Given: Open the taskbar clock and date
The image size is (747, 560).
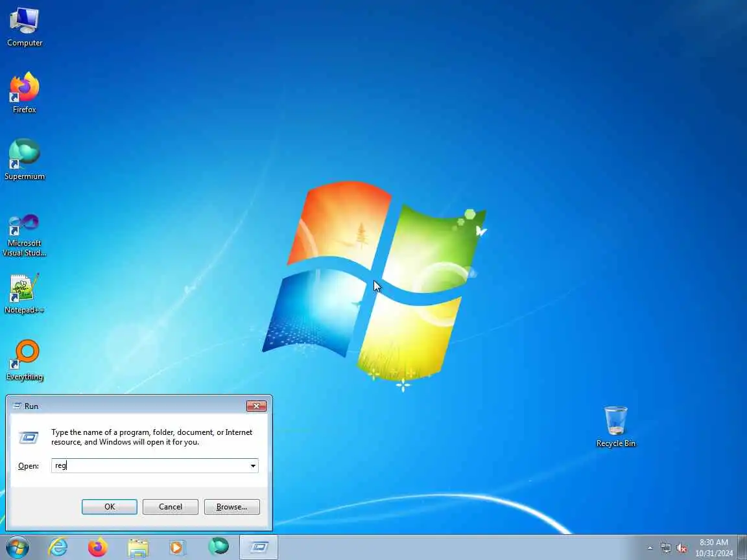Looking at the screenshot, I should [x=714, y=548].
